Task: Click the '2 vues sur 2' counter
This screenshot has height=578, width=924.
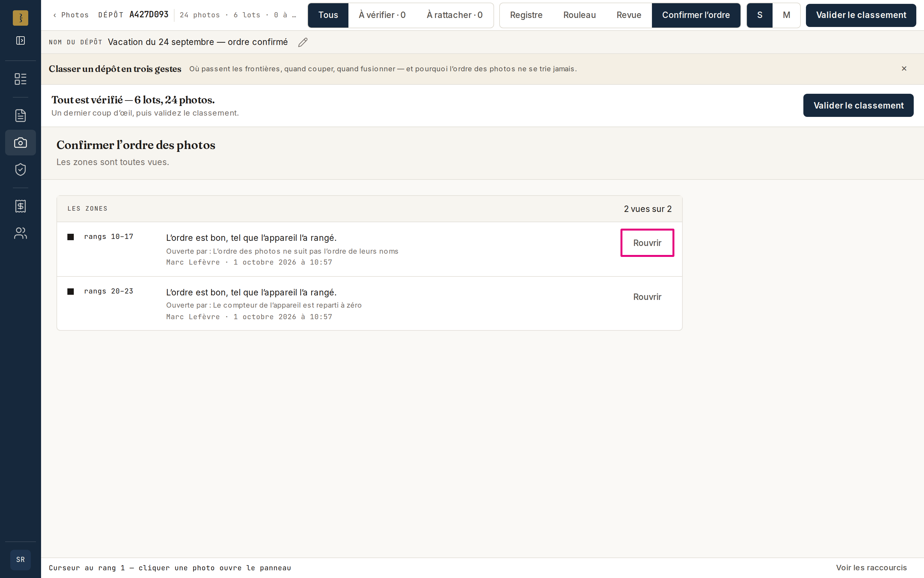Action: 647,209
